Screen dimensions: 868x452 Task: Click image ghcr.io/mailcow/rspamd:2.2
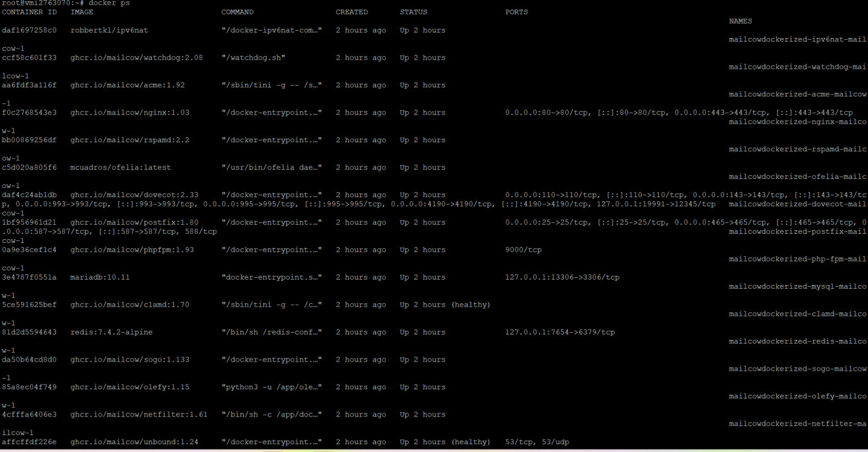(x=130, y=140)
